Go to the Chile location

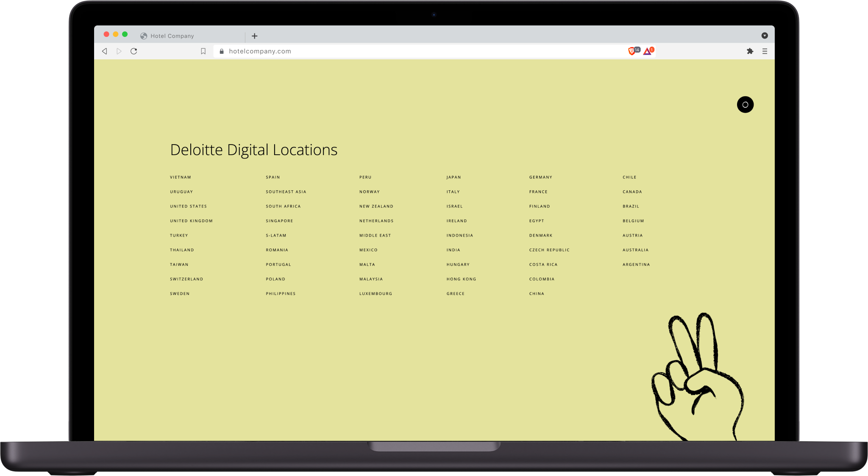[x=629, y=177]
